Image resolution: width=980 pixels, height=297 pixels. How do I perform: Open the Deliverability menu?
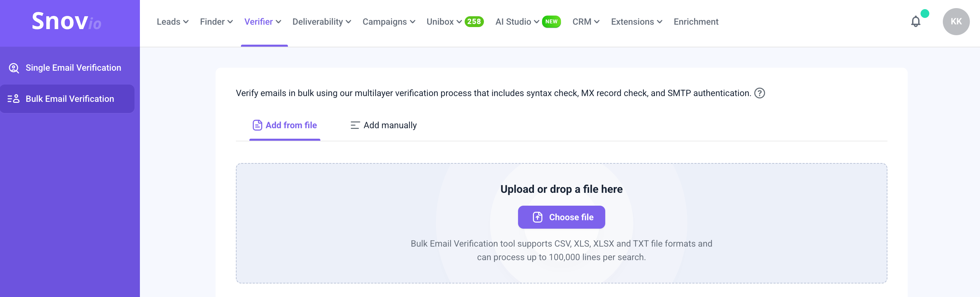coord(321,22)
